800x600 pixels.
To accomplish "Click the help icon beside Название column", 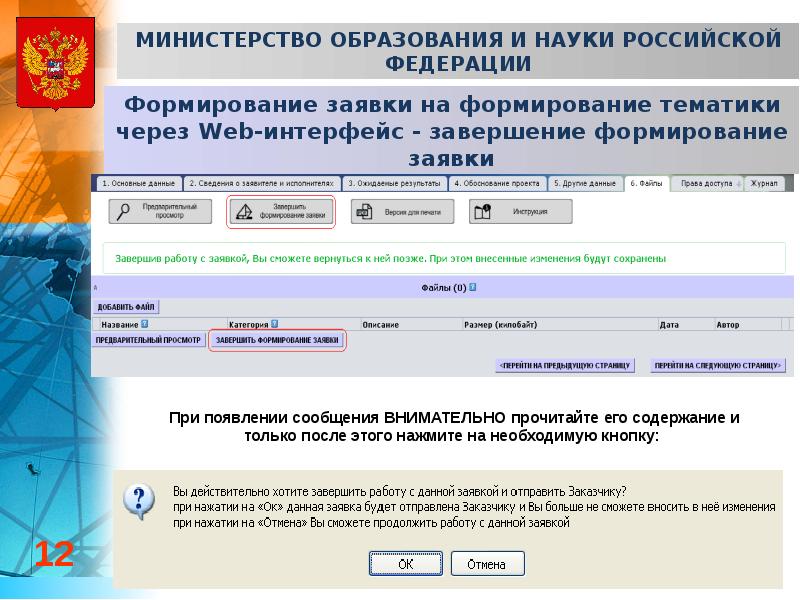I will click(144, 324).
